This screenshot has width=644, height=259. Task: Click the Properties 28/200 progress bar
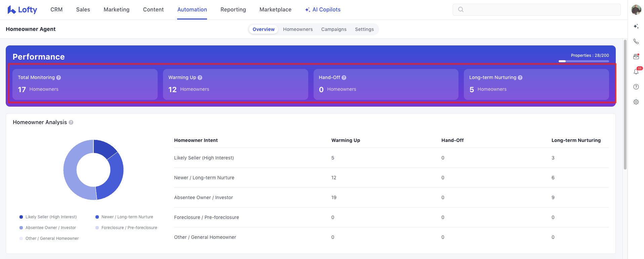[583, 61]
